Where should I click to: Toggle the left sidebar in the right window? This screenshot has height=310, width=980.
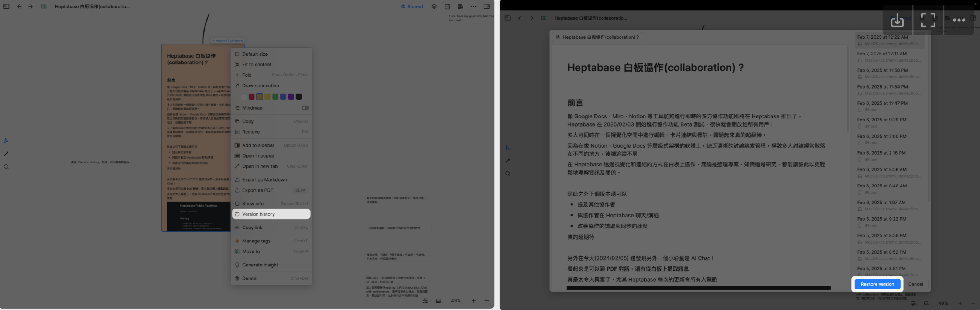(507, 18)
